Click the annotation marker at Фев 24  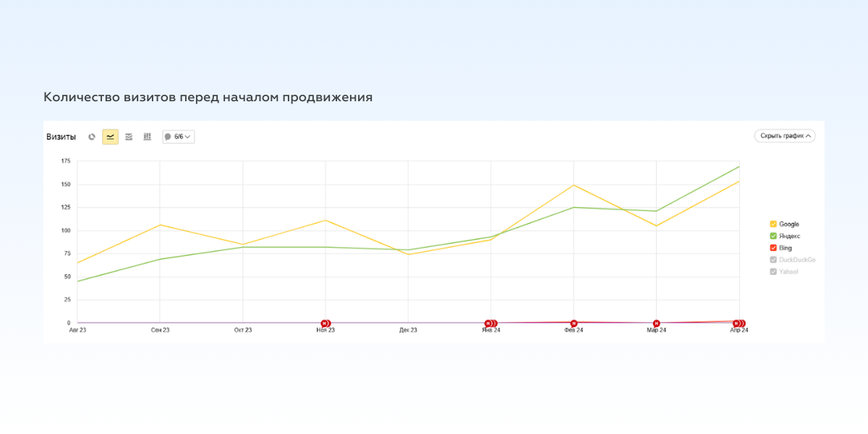(x=574, y=323)
